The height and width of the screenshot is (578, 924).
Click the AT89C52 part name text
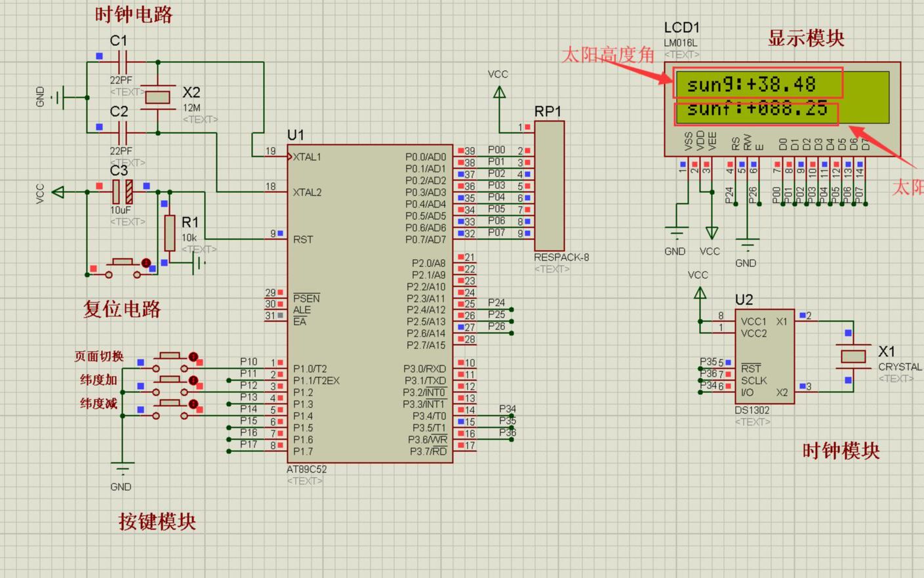(306, 469)
